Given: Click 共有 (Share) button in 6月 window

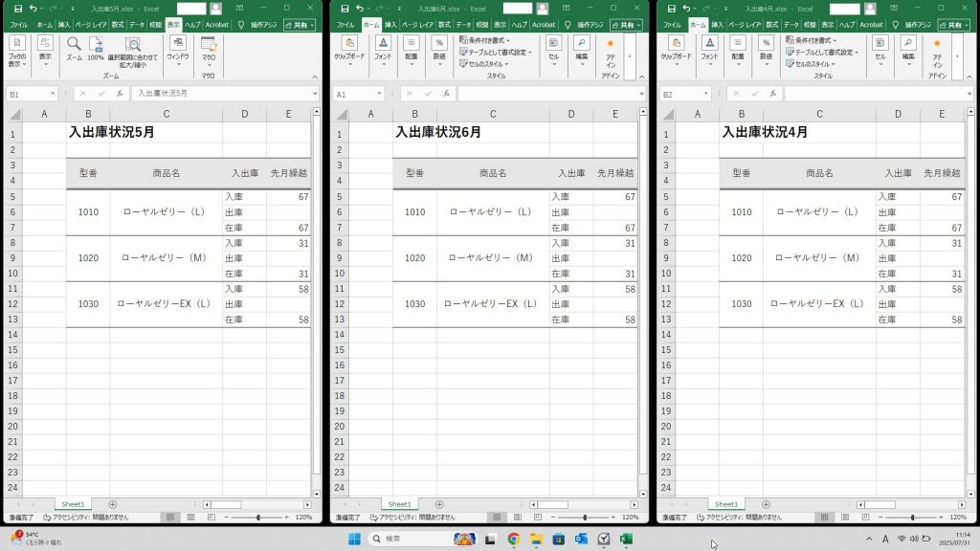Looking at the screenshot, I should [626, 25].
